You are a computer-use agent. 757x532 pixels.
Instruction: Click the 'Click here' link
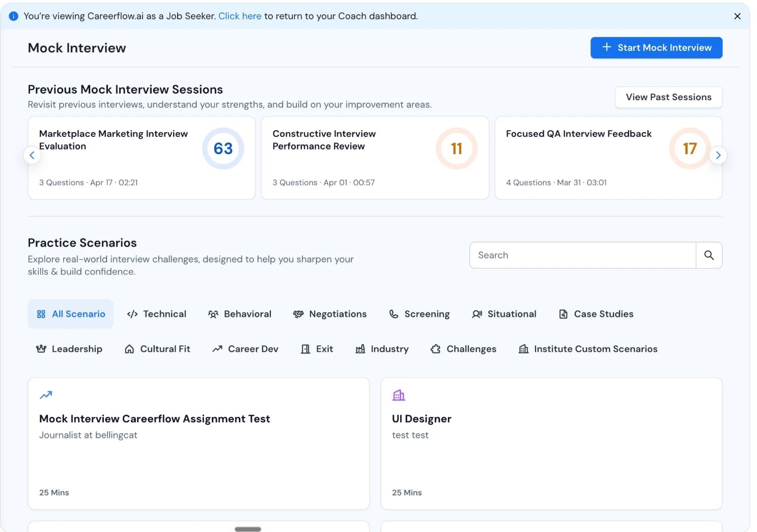click(240, 16)
